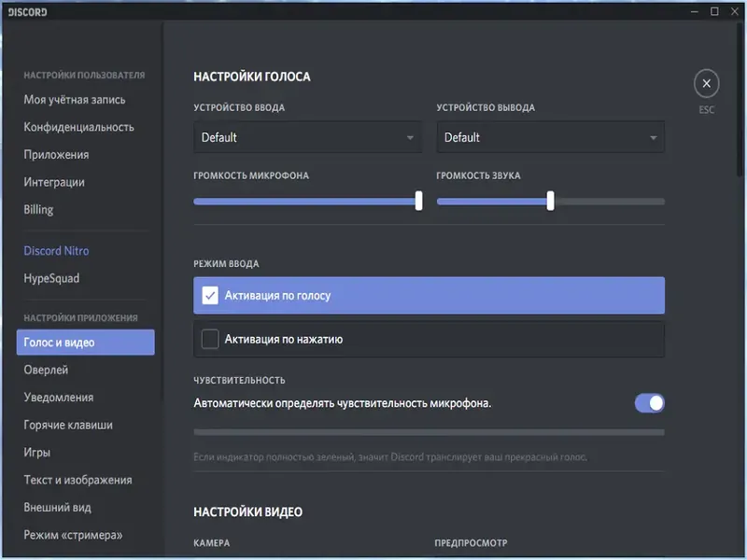Open Уведомления settings

point(59,398)
